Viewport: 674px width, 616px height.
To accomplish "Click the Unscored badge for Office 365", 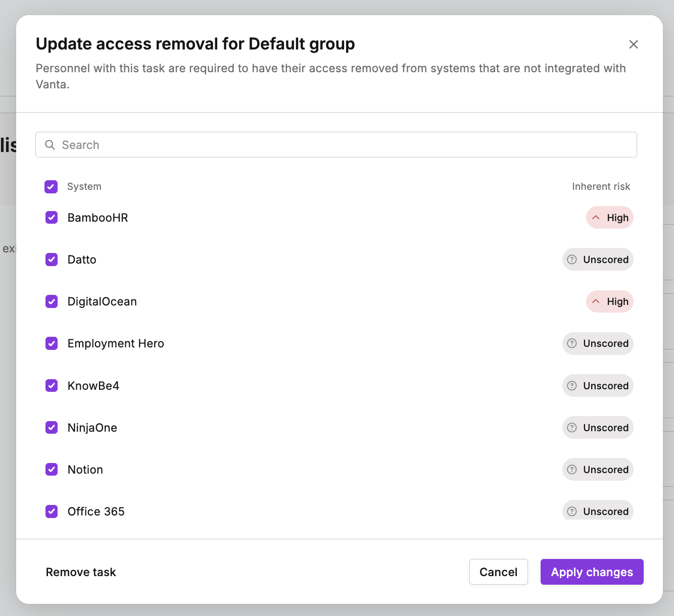I will click(598, 510).
